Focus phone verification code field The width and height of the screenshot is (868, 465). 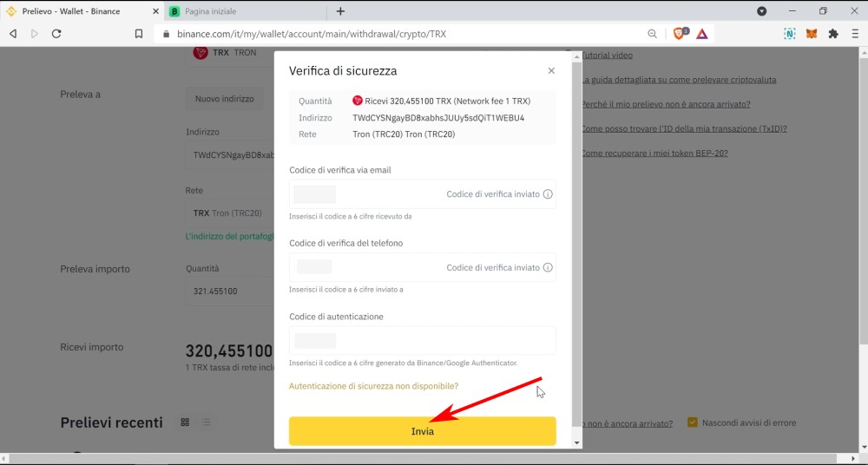pyautogui.click(x=423, y=267)
